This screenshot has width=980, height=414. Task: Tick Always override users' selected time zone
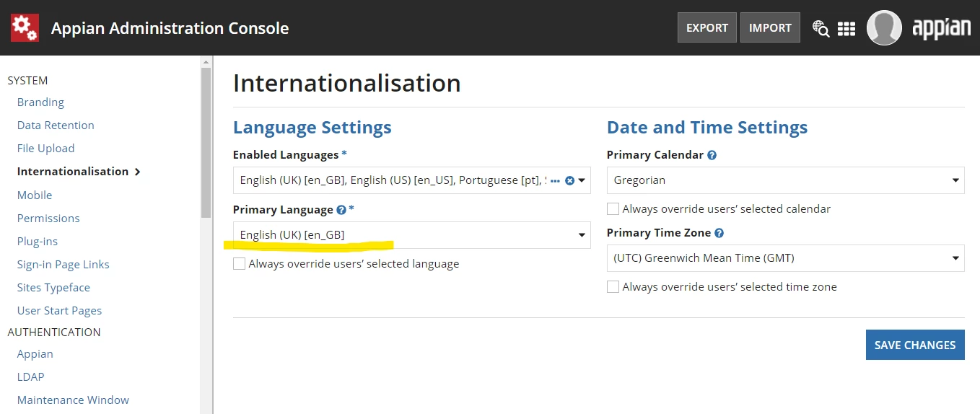tap(613, 287)
